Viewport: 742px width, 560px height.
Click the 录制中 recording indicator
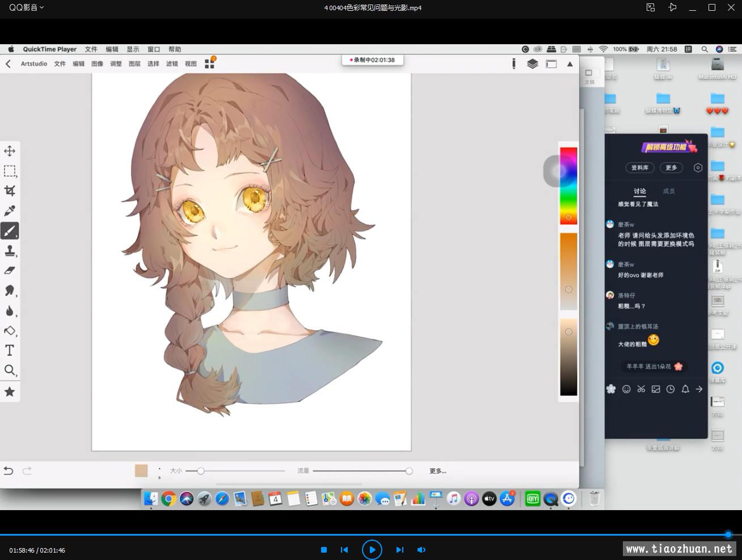[373, 60]
